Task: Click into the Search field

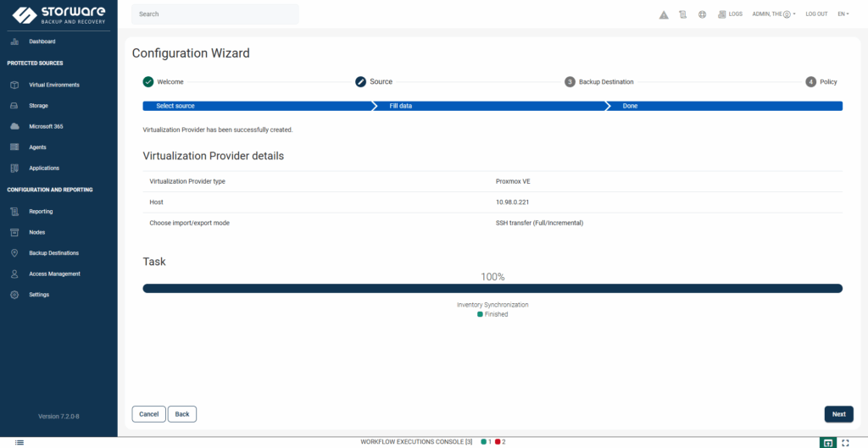Action: pos(215,14)
